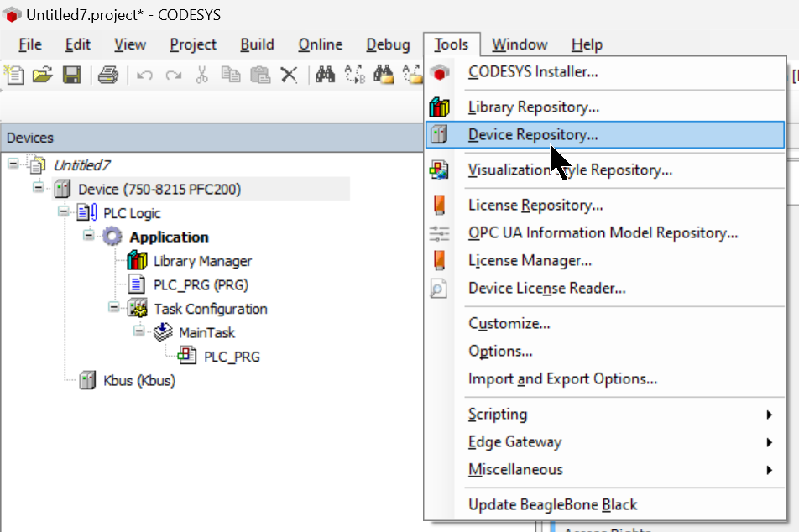Click the License Repository orange icon

(x=439, y=205)
